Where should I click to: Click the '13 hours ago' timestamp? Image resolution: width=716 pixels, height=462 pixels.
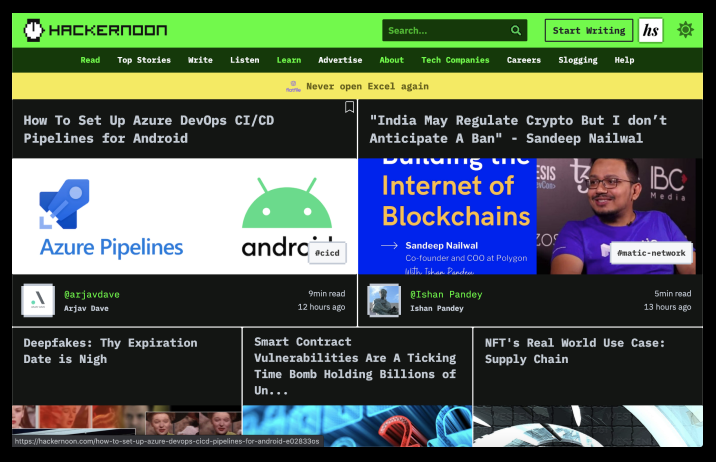(667, 307)
